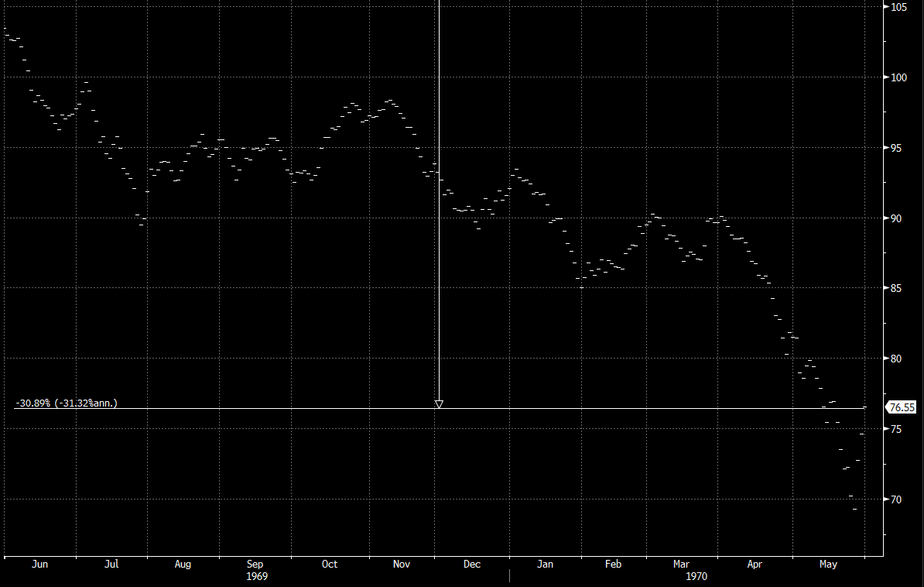The image size is (924, 587).
Task: Select the -30.89% (-31.32%ann.) annotation label
Action: [67, 403]
